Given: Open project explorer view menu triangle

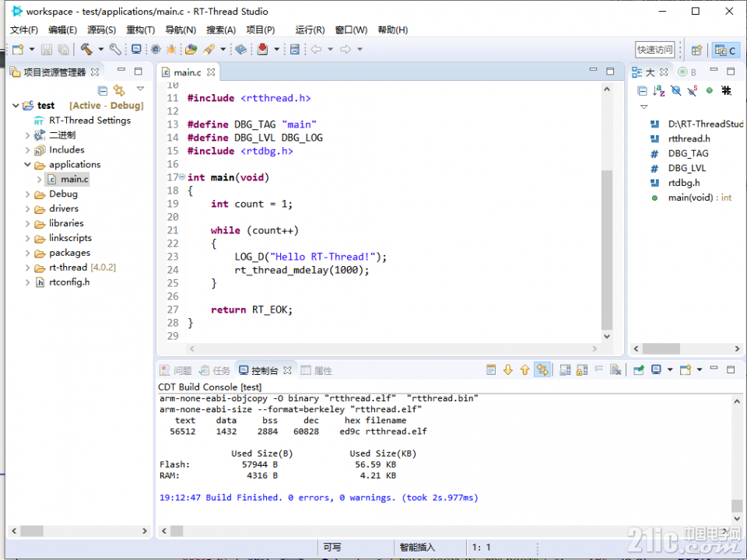Looking at the screenshot, I should 140,89.
